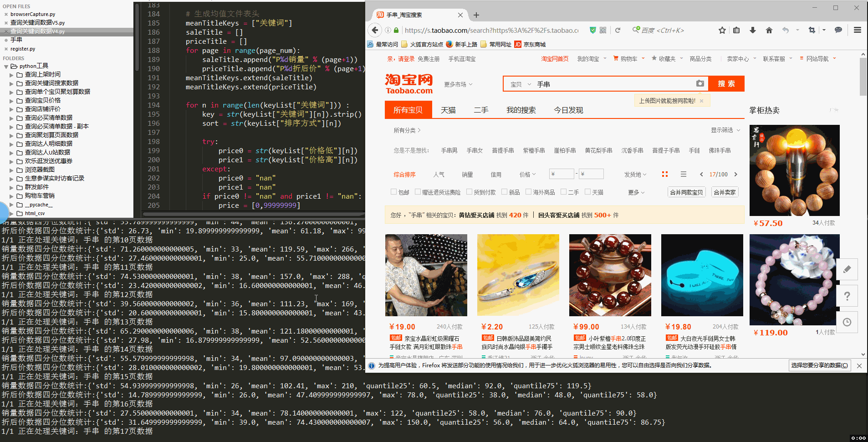Open the chat bubble toolbar icon

click(838, 30)
